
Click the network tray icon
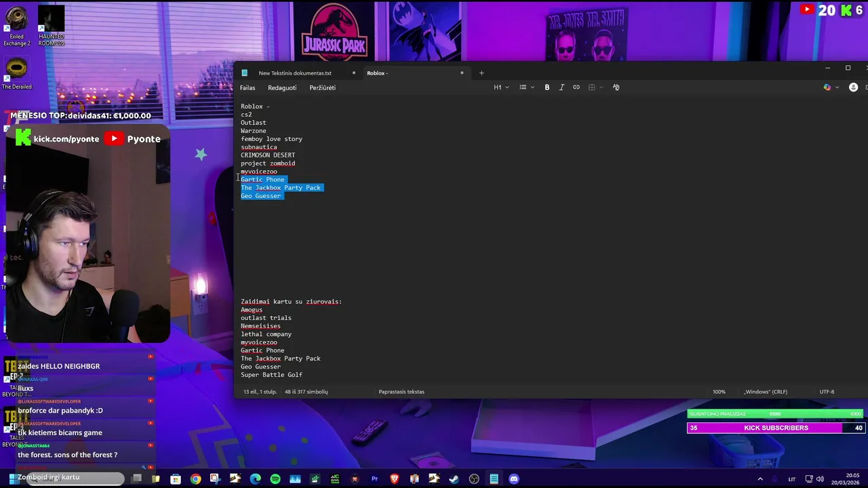pyautogui.click(x=810, y=479)
